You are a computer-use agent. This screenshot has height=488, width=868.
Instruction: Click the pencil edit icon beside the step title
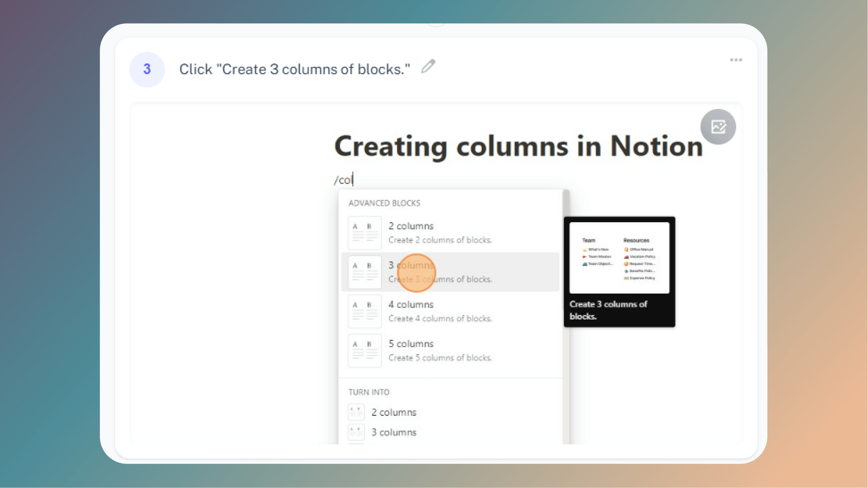[x=429, y=66]
